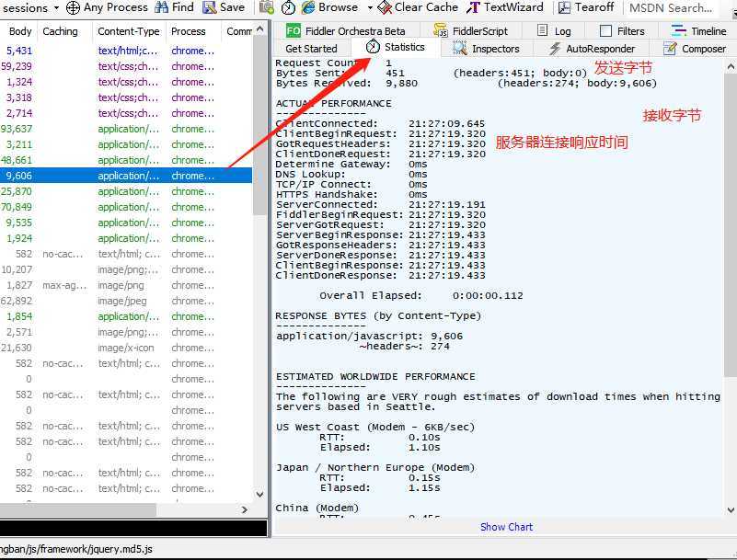The width and height of the screenshot is (737, 560).
Task: Select the application row with body 1,854
Action: pyautogui.click(x=126, y=316)
